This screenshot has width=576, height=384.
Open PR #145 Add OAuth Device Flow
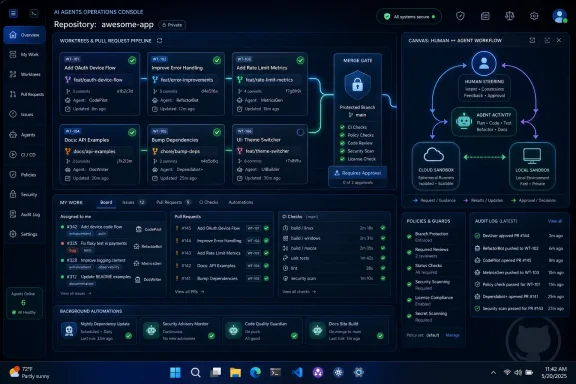tap(223, 228)
